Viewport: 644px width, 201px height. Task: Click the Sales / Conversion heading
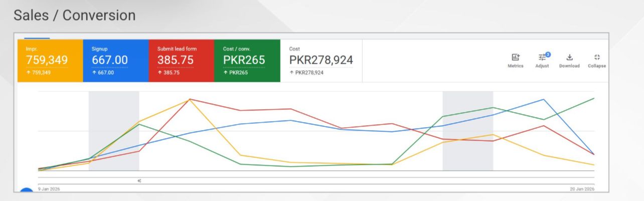tap(74, 16)
